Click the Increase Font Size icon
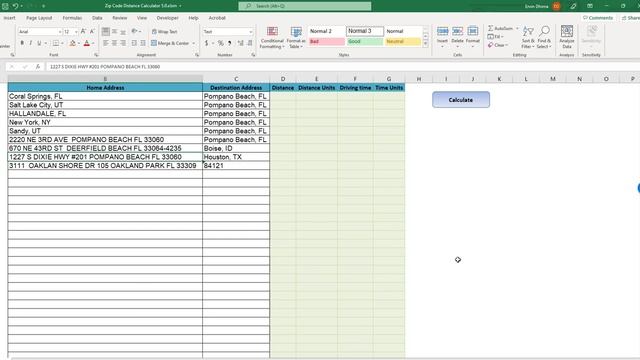This screenshot has width=640, height=360. coord(83,31)
